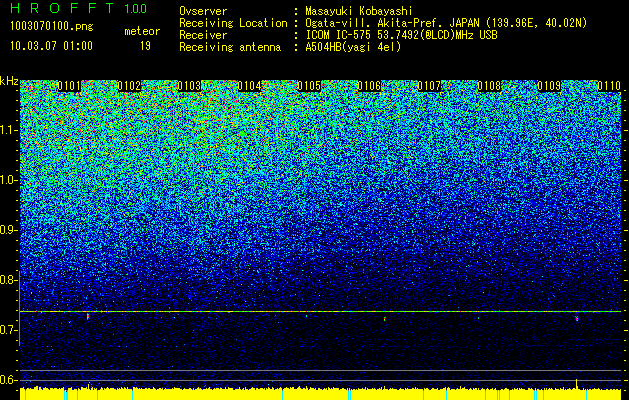Select the 0101 time marker
Image resolution: width=629 pixels, height=400 pixels.
[x=69, y=86]
